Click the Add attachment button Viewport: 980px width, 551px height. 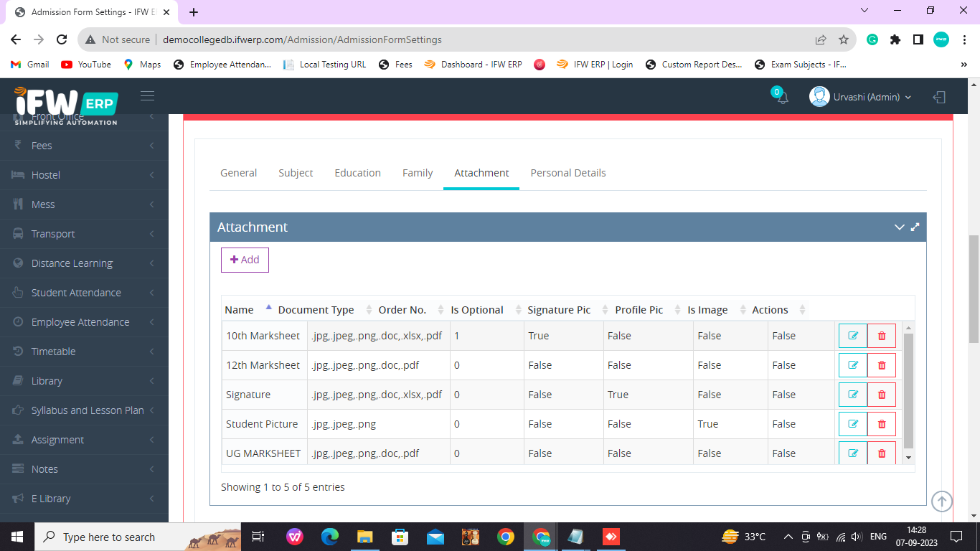point(245,260)
